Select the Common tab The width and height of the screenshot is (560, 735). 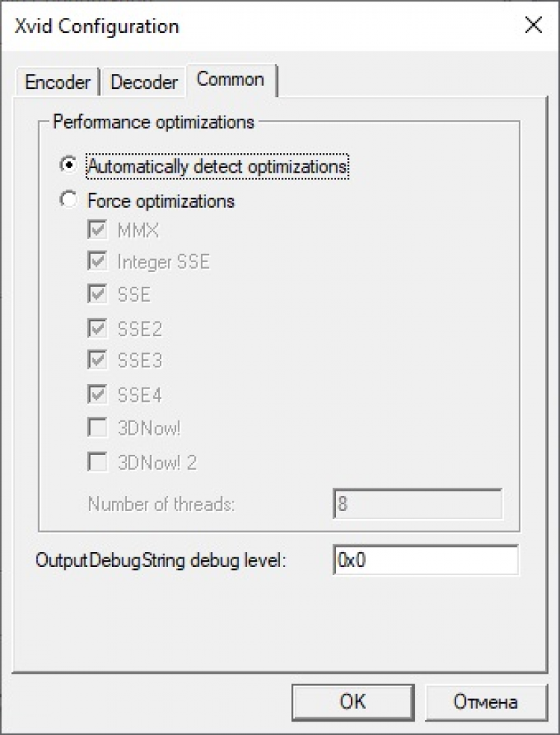(x=231, y=80)
